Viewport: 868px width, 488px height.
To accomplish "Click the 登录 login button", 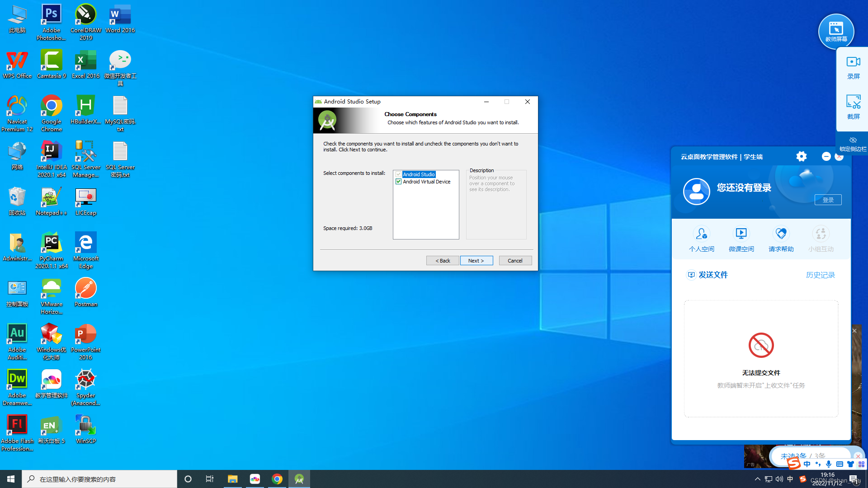I will (x=828, y=200).
